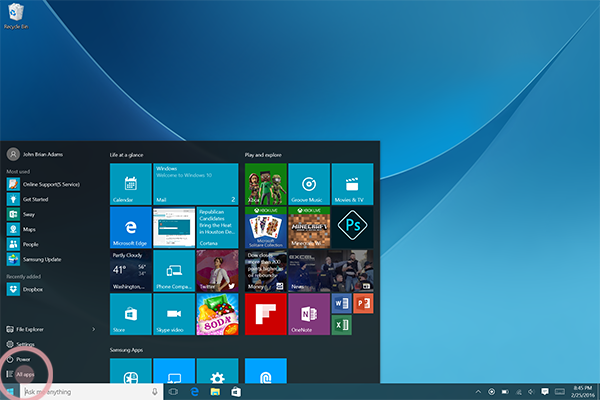
Task: Launch the Candy Crush Soda tile
Action: (217, 314)
